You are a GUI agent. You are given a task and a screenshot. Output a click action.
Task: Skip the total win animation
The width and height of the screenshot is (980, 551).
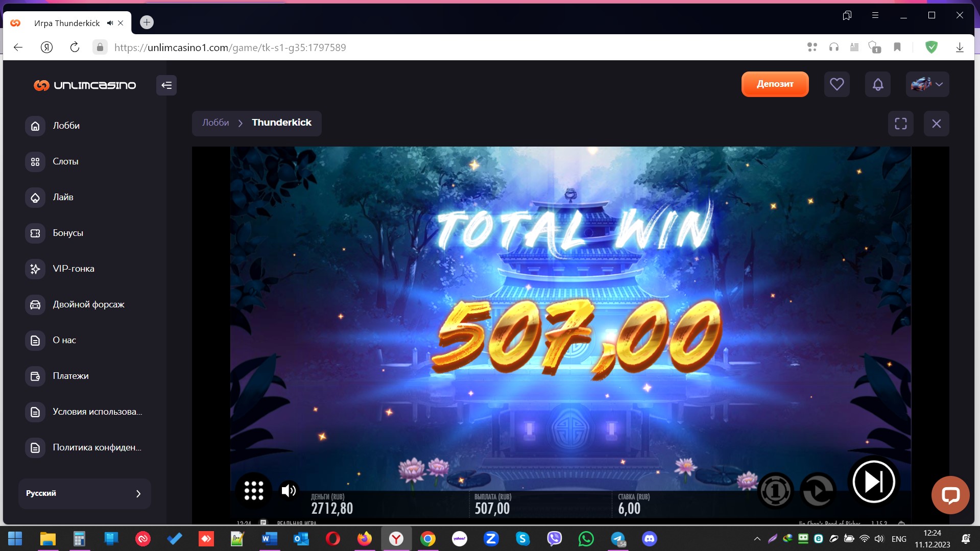[874, 482]
